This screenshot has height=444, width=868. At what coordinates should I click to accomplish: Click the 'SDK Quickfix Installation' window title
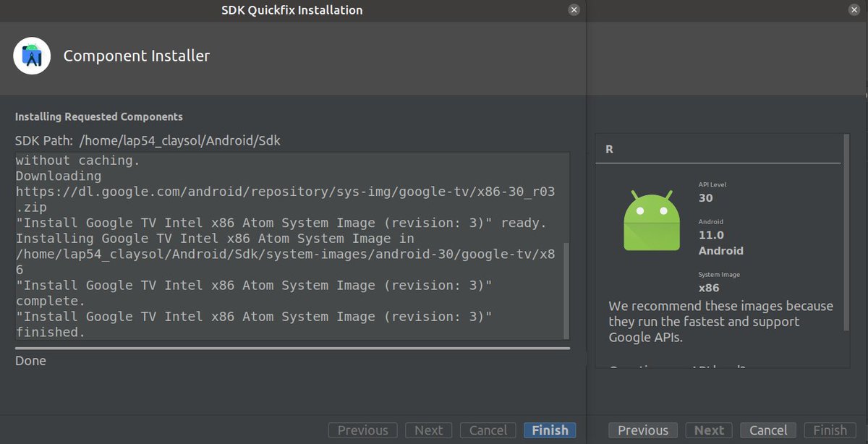(x=292, y=10)
